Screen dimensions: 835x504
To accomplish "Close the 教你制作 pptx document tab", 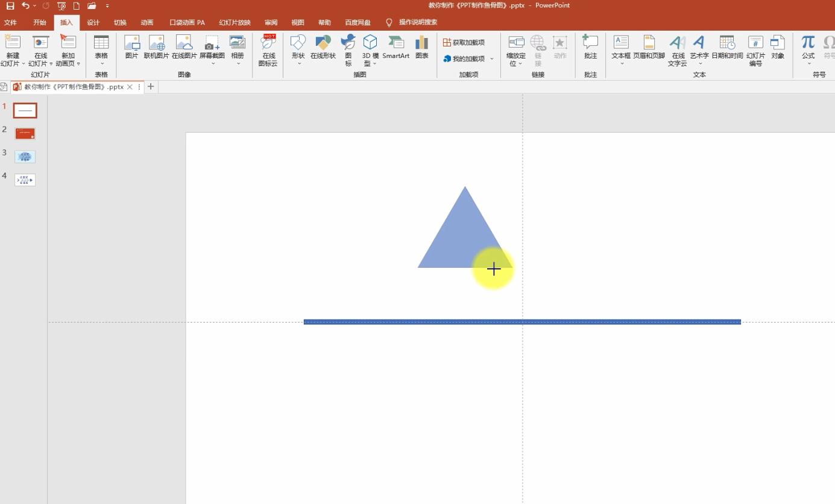I will [130, 87].
